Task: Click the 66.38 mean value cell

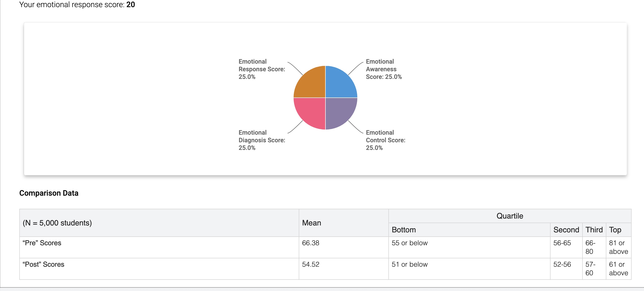Action: (x=310, y=243)
